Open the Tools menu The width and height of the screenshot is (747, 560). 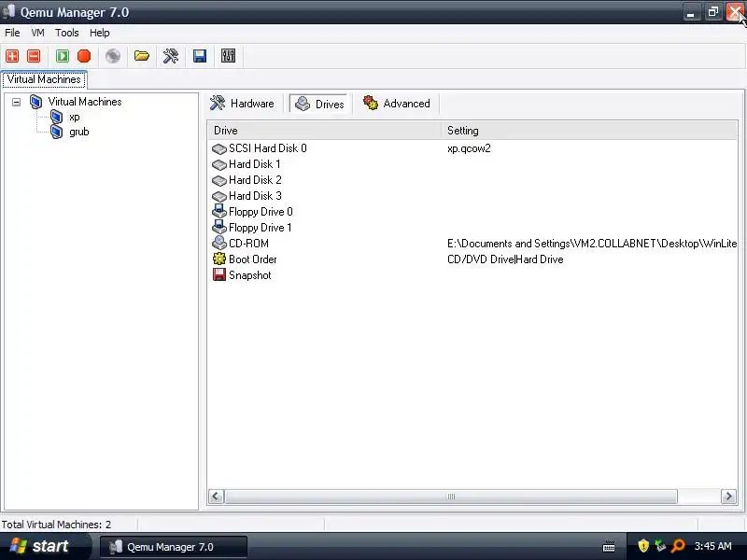coord(66,33)
